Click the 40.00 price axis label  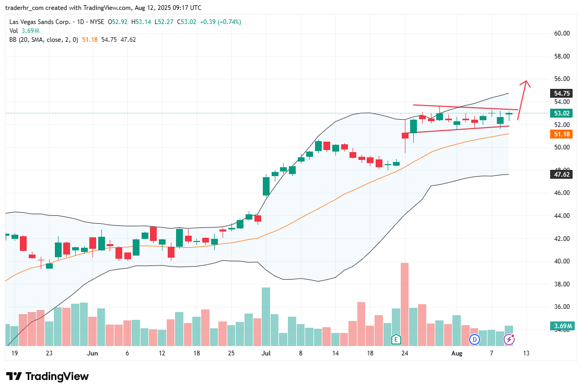pyautogui.click(x=562, y=261)
